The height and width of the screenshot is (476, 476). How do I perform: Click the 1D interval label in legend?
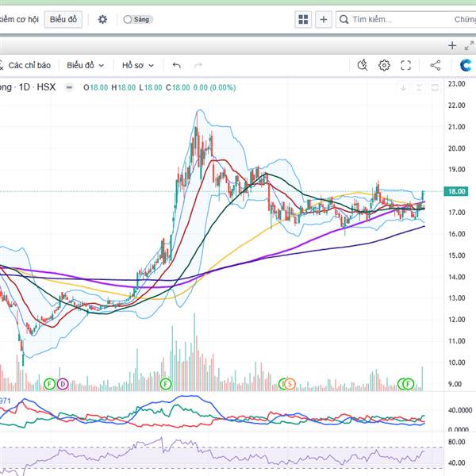tap(25, 87)
